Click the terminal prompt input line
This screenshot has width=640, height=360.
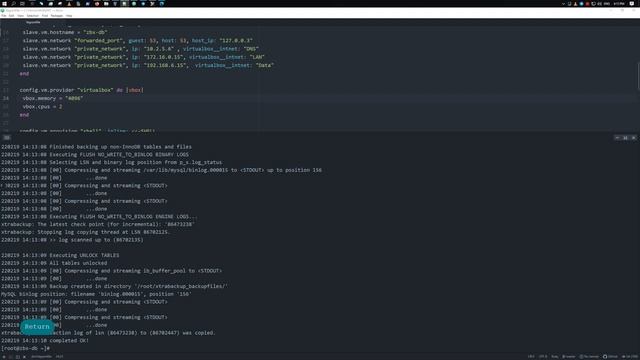25,348
